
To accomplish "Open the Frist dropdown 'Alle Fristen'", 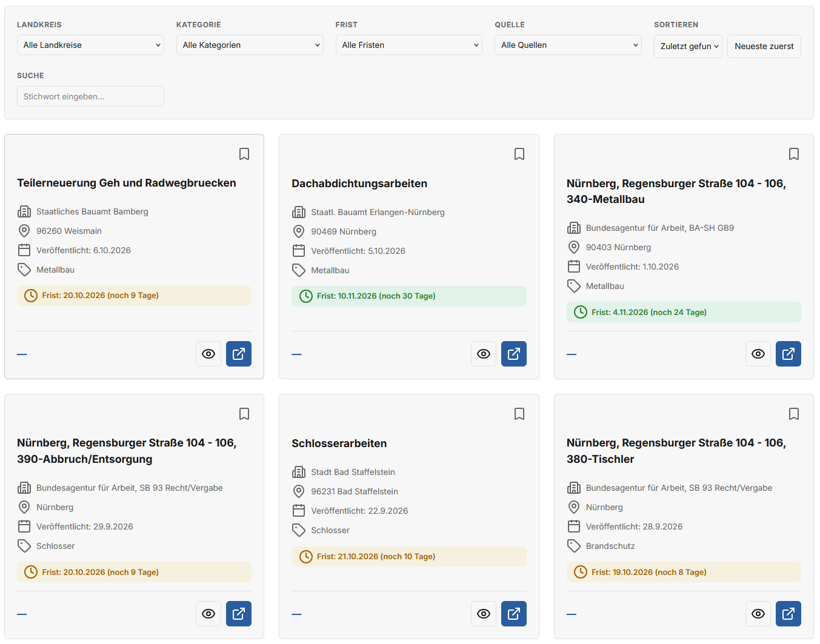I will click(x=409, y=45).
